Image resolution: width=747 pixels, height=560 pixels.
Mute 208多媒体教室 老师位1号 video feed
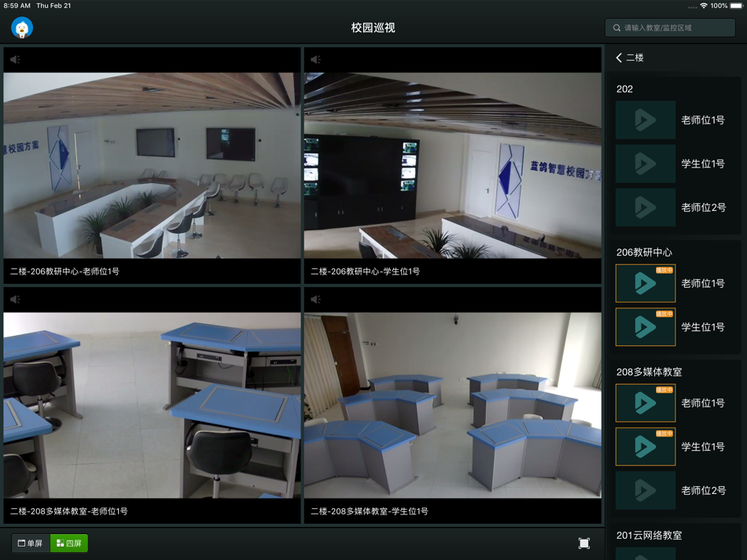pyautogui.click(x=15, y=300)
